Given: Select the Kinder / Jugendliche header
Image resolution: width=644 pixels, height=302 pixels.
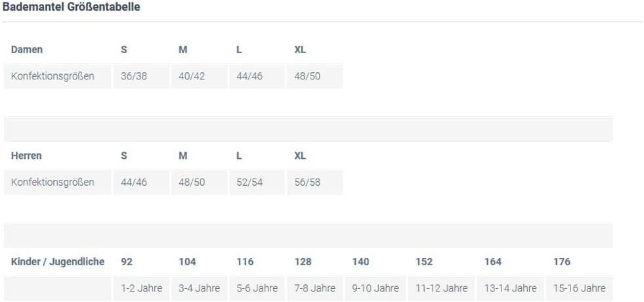Looking at the screenshot, I should pyautogui.click(x=58, y=261).
